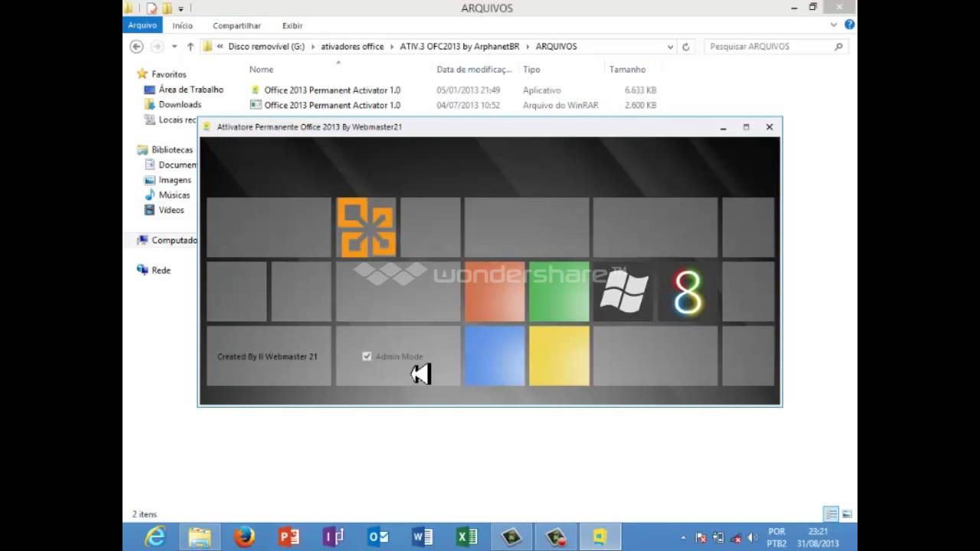Select the Aplicativo Office 2013 Permanent Activator file
The height and width of the screenshot is (551, 980).
[453, 90]
